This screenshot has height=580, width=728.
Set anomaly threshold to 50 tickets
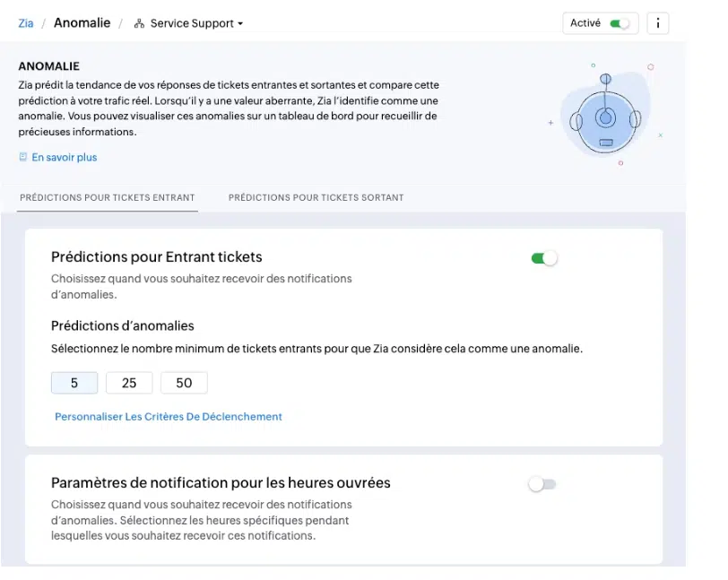click(184, 383)
